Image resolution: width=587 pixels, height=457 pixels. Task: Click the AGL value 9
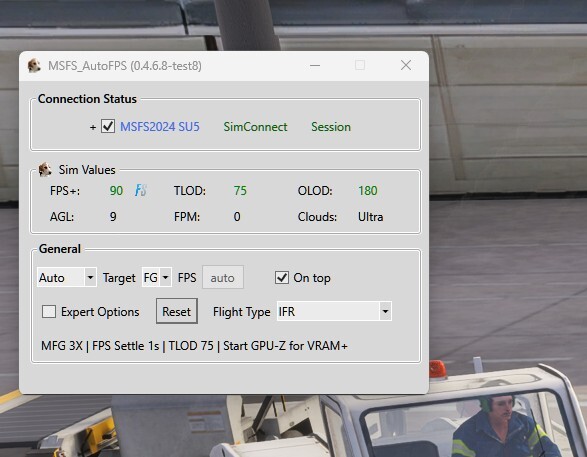113,217
